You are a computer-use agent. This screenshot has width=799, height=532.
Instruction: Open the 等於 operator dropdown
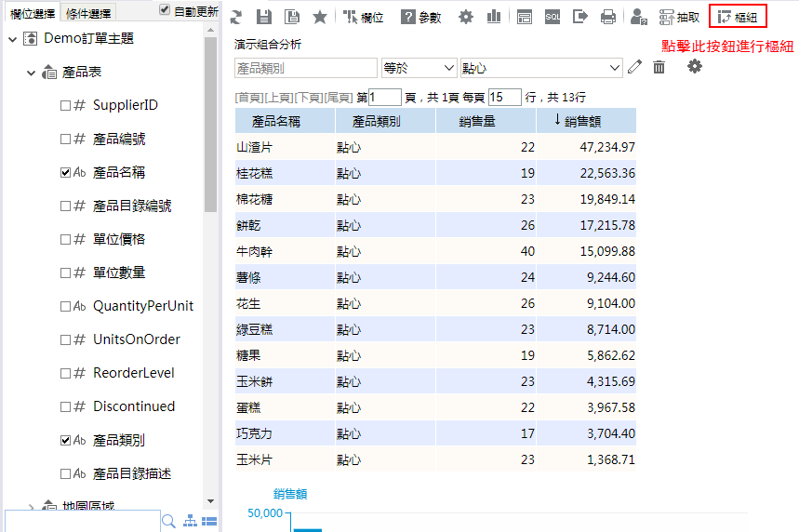(419, 68)
